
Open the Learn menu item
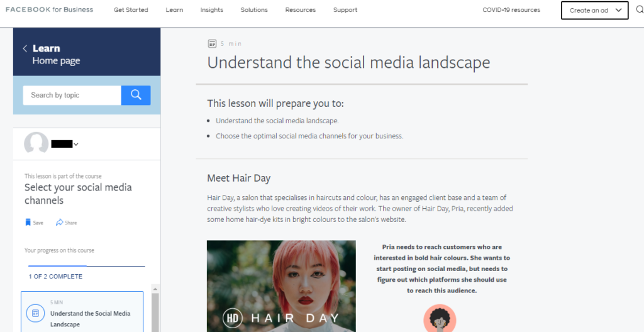click(175, 10)
